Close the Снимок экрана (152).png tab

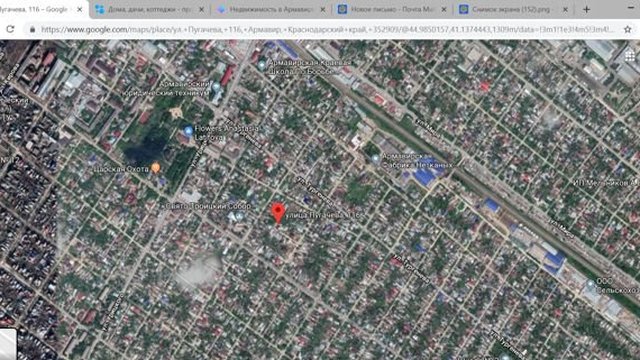[x=565, y=9]
